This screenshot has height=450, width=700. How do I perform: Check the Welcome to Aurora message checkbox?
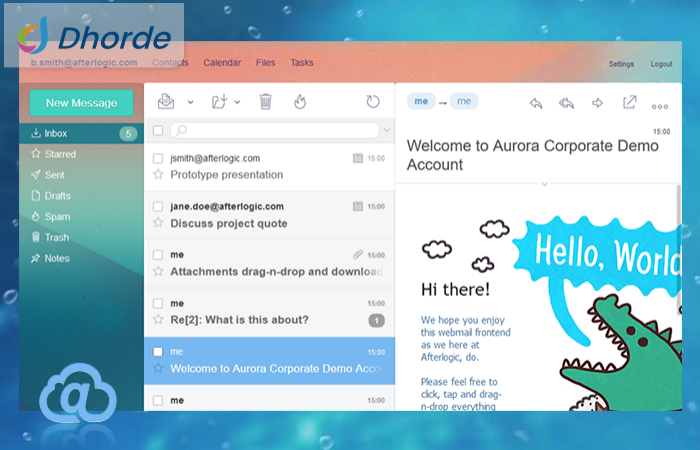pos(158,352)
